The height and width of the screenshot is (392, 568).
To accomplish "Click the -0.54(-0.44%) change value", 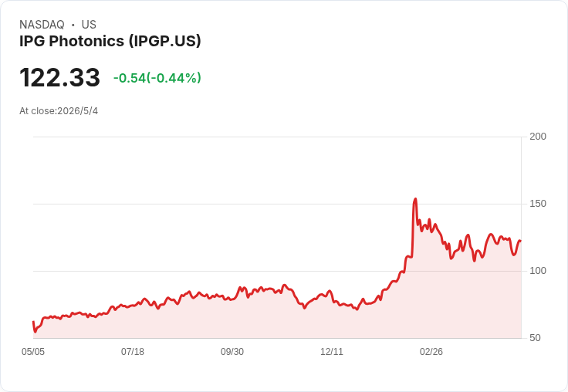I will pos(157,78).
